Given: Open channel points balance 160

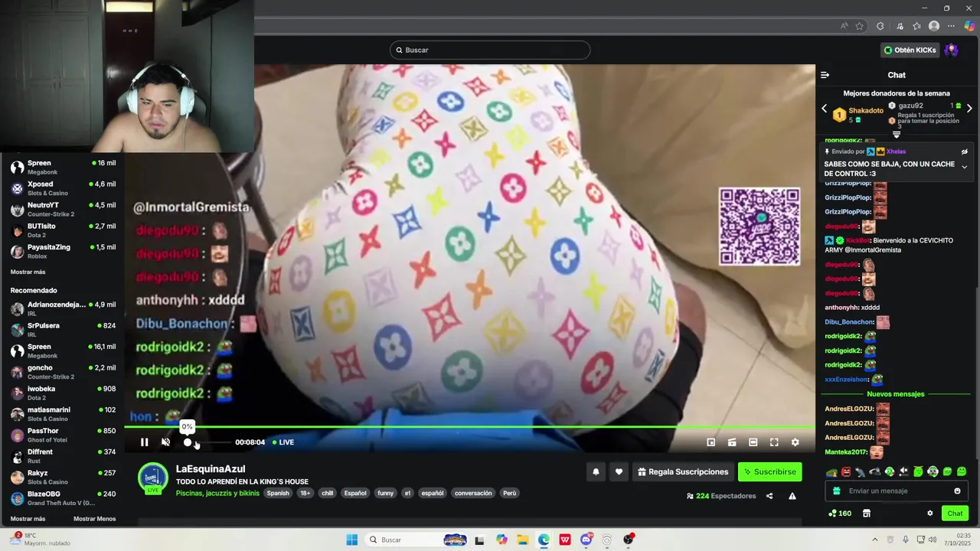Looking at the screenshot, I should point(840,514).
